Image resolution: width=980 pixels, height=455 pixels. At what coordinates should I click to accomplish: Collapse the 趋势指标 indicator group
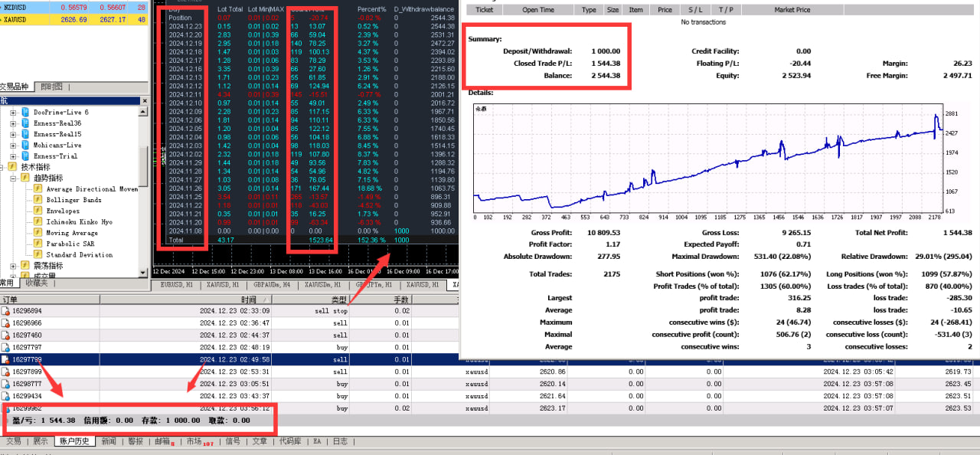click(x=12, y=178)
